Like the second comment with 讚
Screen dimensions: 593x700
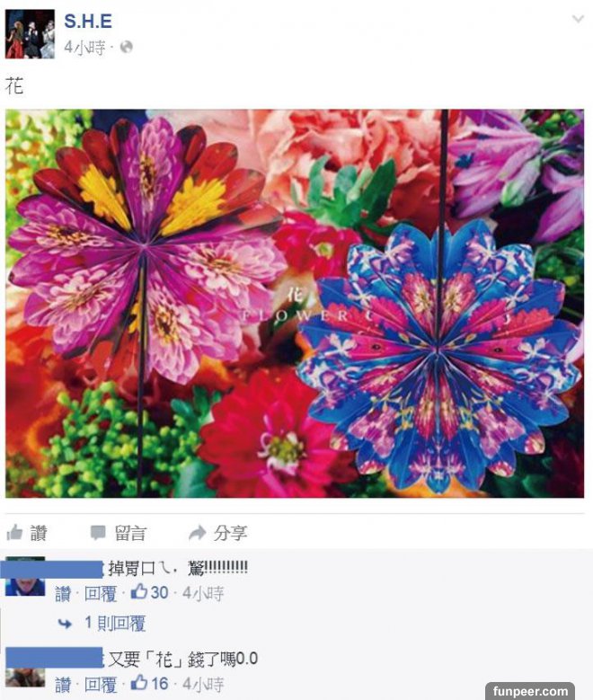(x=63, y=685)
